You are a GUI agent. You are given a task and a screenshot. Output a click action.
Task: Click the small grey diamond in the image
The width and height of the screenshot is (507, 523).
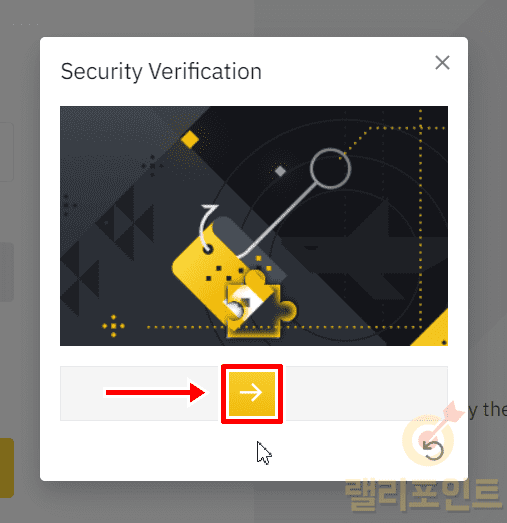pyautogui.click(x=280, y=171)
